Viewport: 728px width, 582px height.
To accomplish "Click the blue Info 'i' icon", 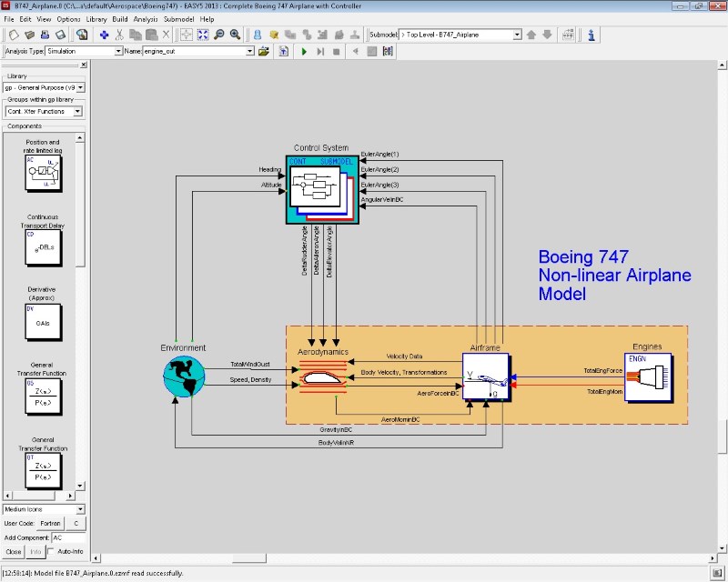I will (x=591, y=35).
